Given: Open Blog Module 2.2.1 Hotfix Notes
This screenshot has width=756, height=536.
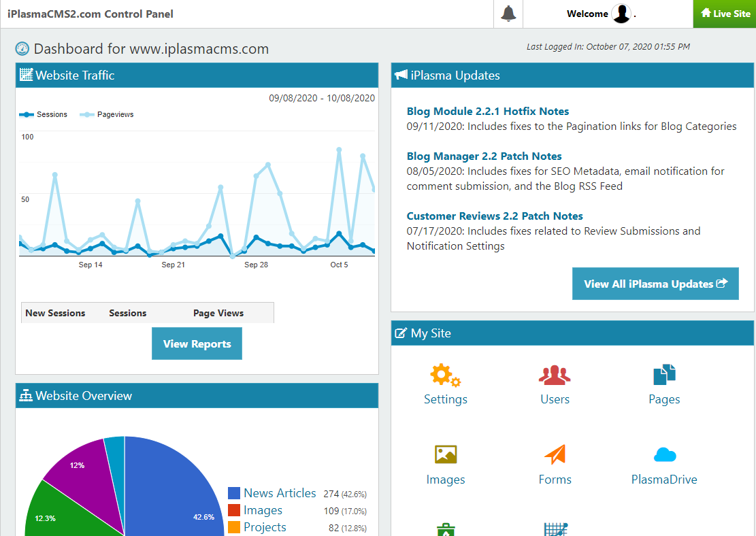Looking at the screenshot, I should pos(488,112).
